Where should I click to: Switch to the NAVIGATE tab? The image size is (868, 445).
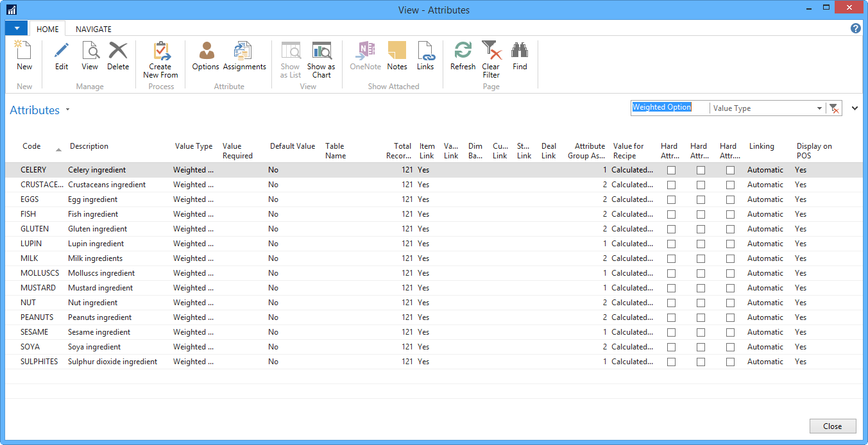pyautogui.click(x=93, y=29)
